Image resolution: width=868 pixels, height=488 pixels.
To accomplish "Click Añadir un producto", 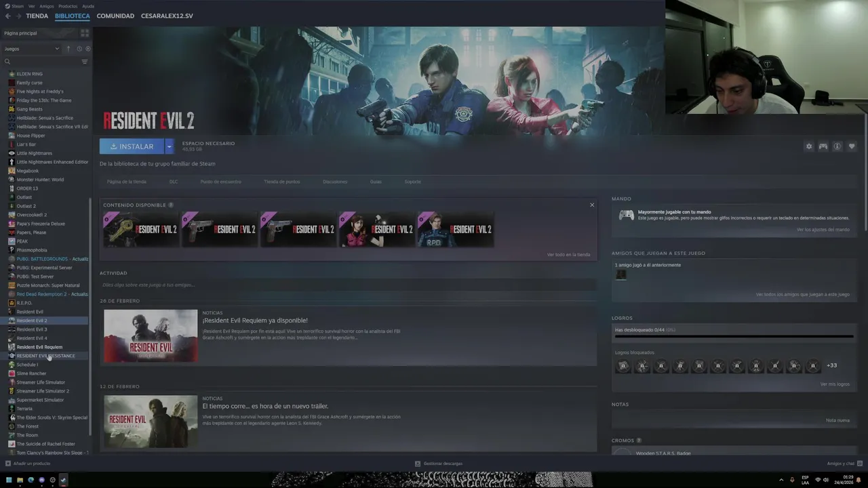I will [x=28, y=464].
